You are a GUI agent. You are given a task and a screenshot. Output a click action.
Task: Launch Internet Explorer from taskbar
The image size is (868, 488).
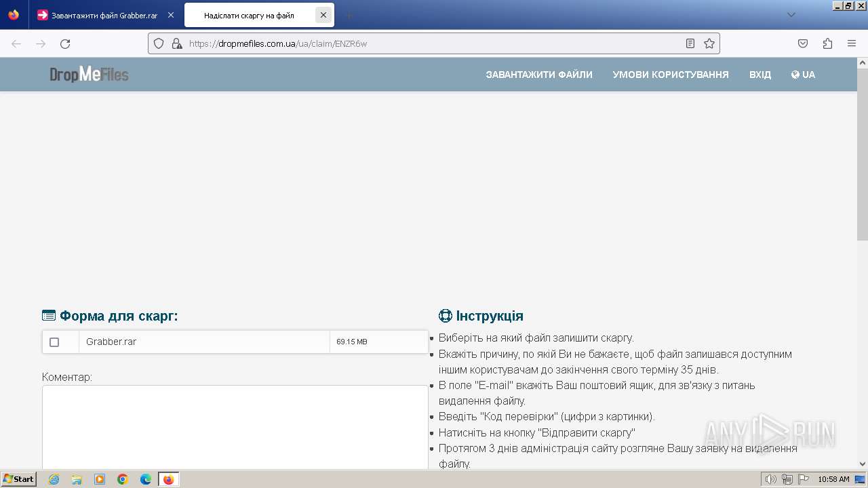click(x=54, y=479)
